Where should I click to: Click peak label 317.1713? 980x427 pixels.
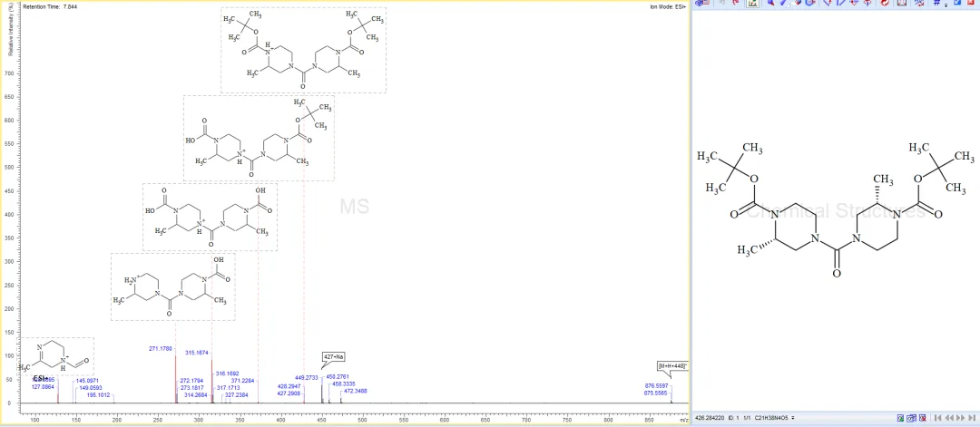pos(228,388)
